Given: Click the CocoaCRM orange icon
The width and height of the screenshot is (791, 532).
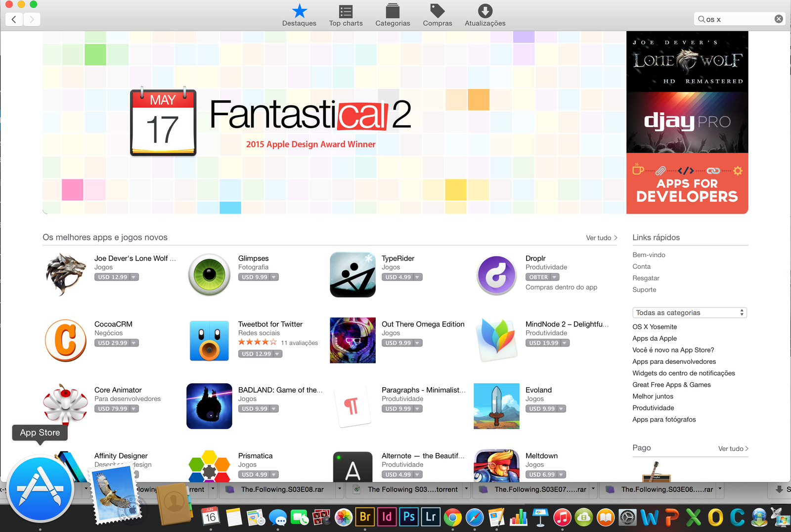Looking at the screenshot, I should [66, 341].
